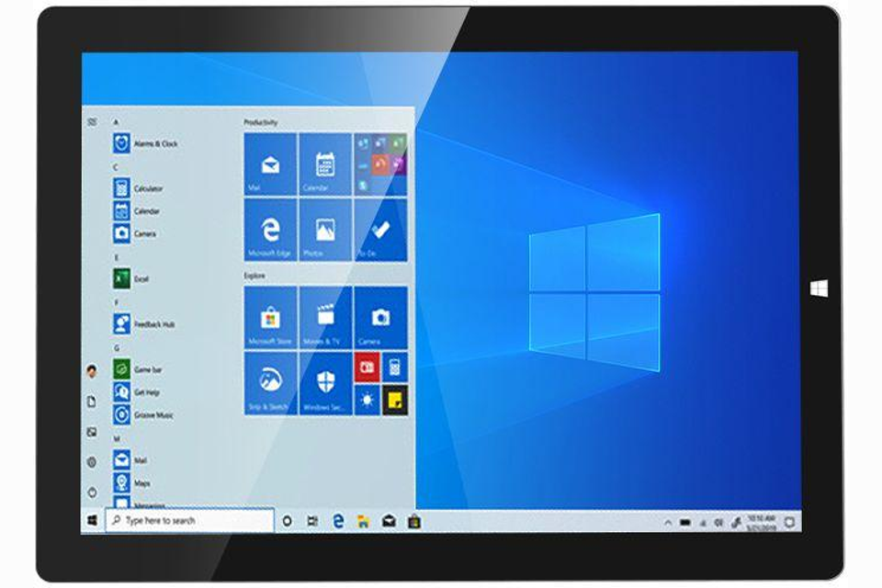
Task: Launch Calculator from the Start app list
Action: pyautogui.click(x=139, y=188)
